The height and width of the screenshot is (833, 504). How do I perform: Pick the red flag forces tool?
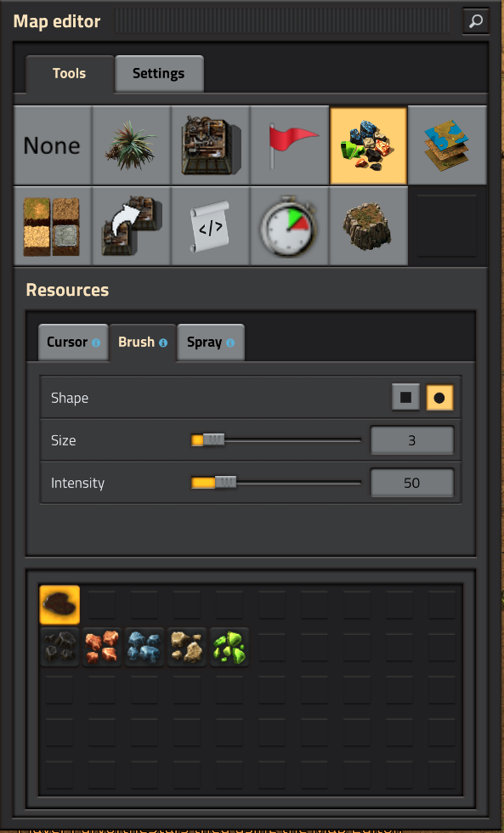coord(290,145)
